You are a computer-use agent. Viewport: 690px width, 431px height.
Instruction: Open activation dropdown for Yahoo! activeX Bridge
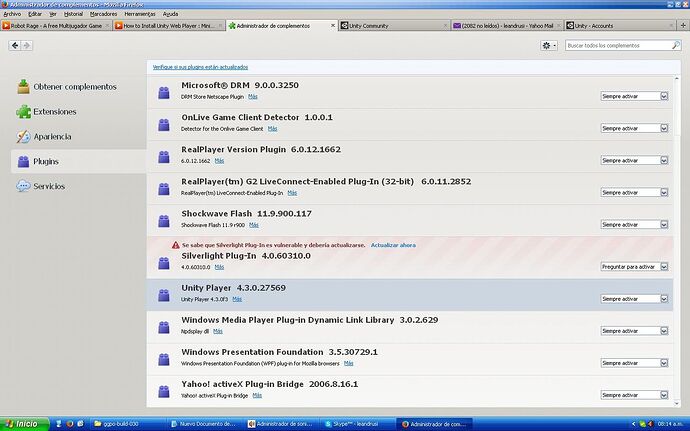pos(634,395)
